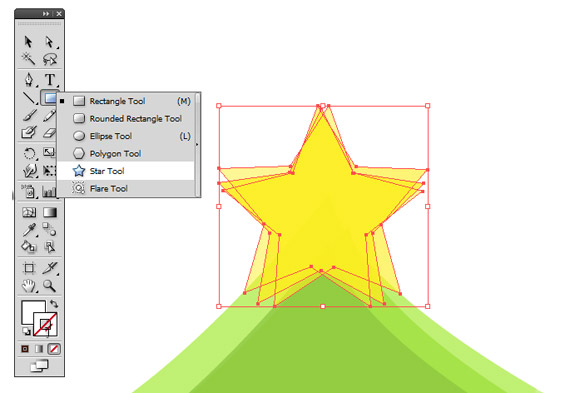Select the Artboard tool
580x393 pixels.
coord(29,268)
